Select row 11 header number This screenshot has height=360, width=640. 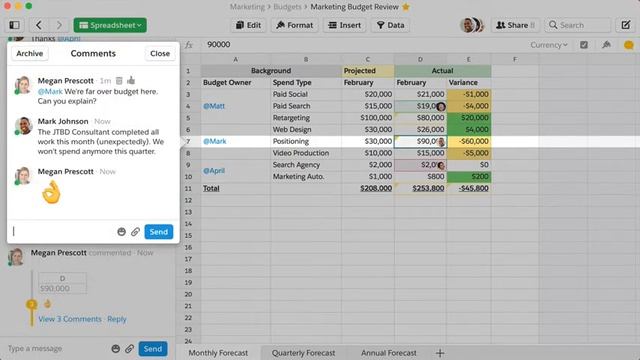tap(188, 188)
